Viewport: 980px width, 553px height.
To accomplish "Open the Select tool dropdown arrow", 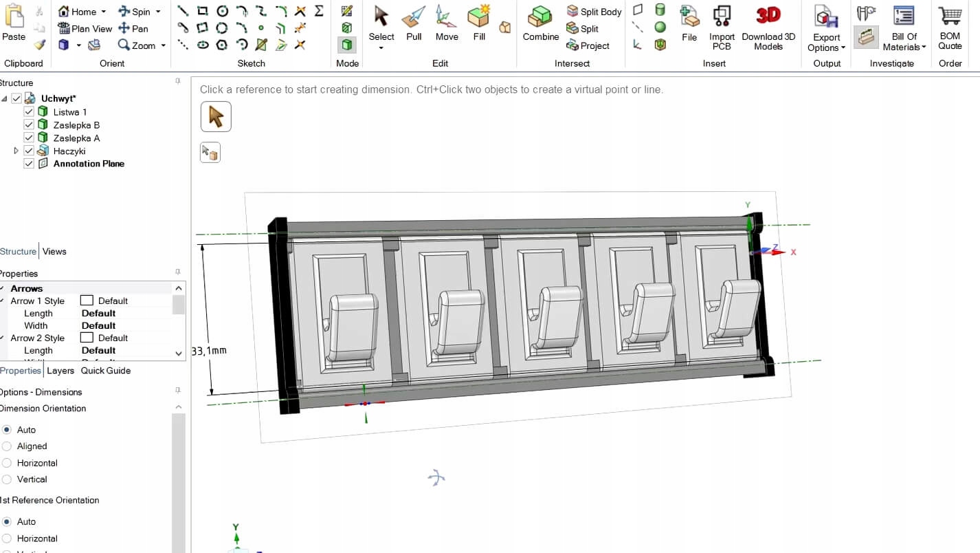I will click(x=381, y=48).
